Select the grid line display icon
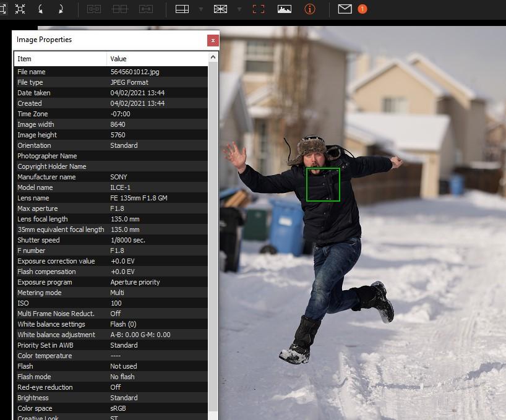 tap(220, 9)
